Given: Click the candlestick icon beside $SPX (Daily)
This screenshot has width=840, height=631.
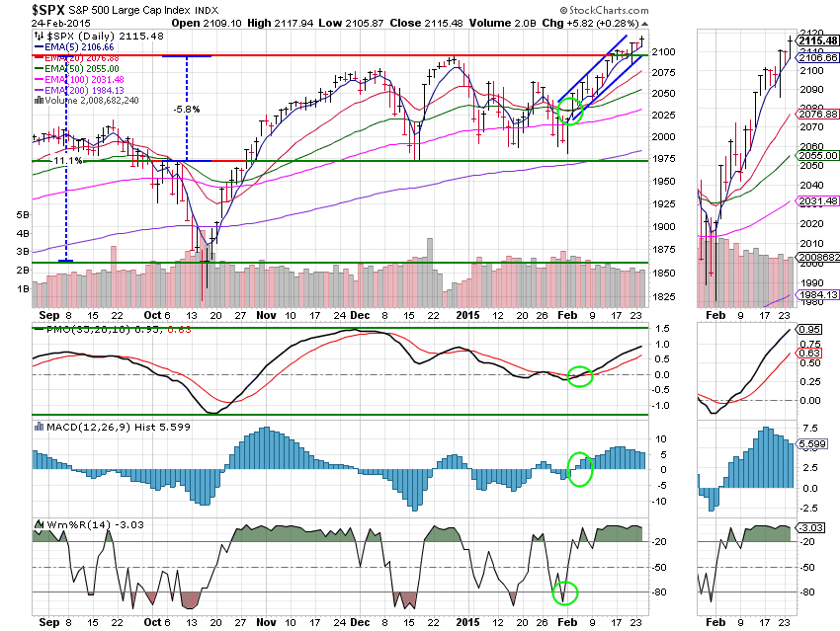Looking at the screenshot, I should click(x=40, y=36).
